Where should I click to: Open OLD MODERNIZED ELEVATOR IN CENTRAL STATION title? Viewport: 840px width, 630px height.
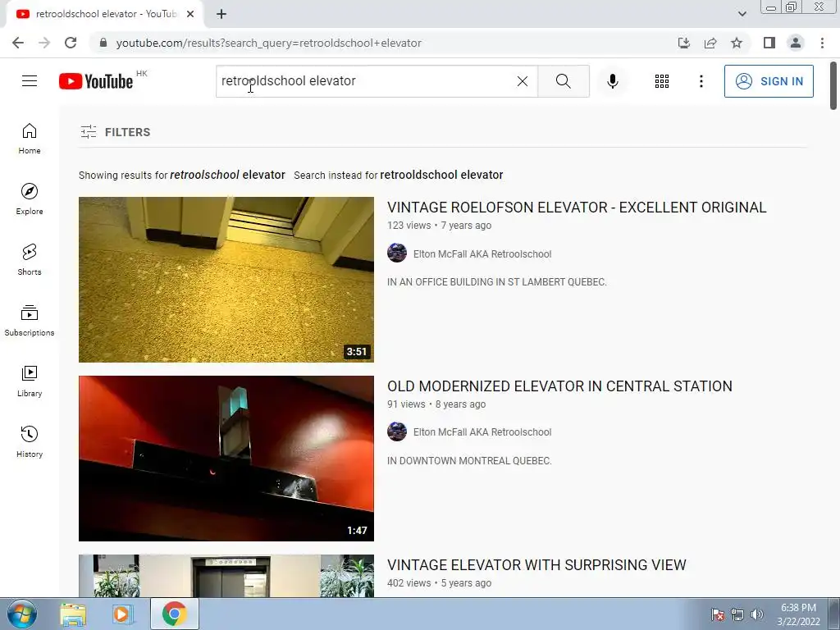tap(559, 386)
